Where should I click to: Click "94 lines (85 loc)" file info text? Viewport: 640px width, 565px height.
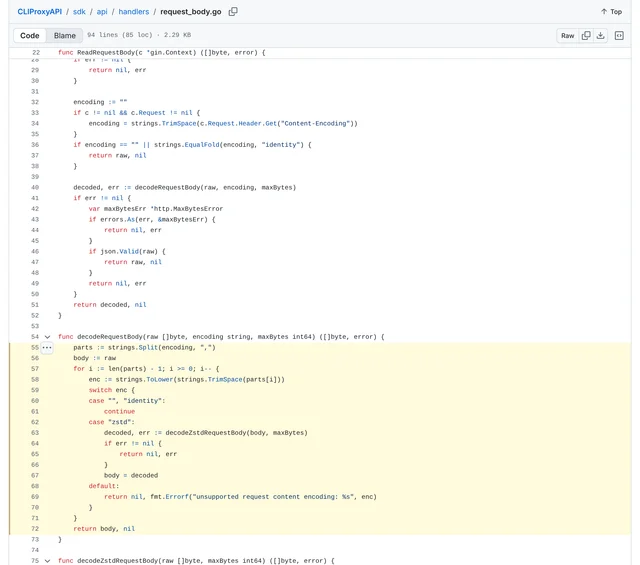(x=119, y=35)
